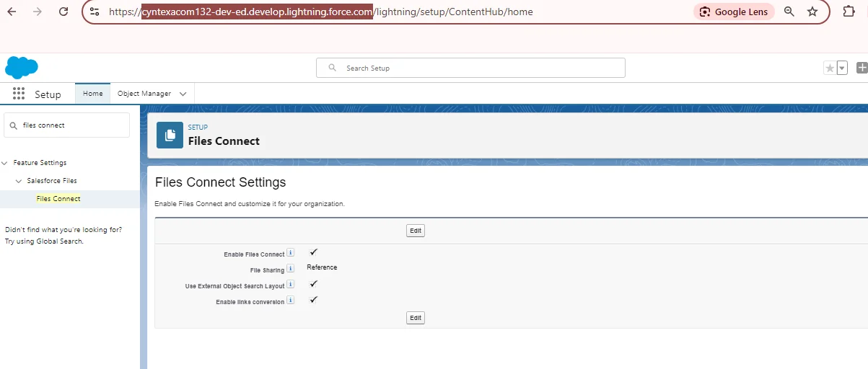Click the SETUP breadcrumb label
The height and width of the screenshot is (369, 868).
(x=198, y=128)
